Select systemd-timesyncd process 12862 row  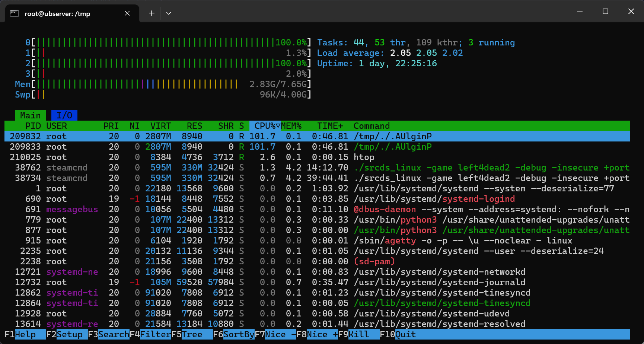pos(317,293)
